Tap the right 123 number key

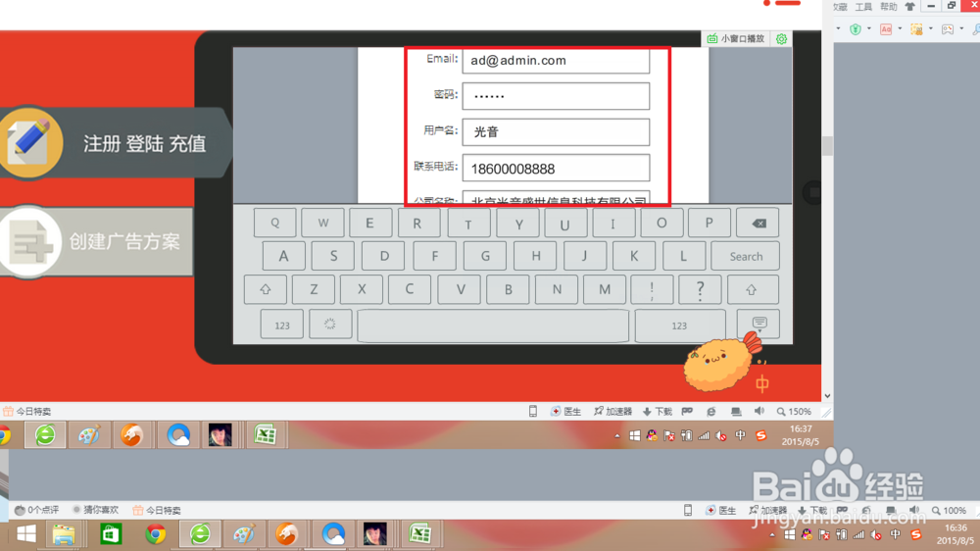pos(679,326)
